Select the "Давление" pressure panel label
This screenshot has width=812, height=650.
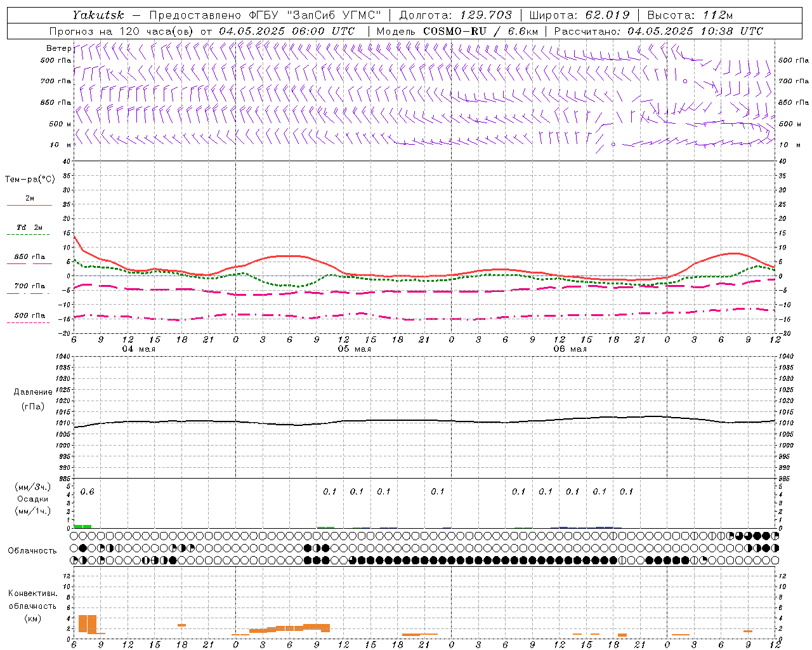pyautogui.click(x=33, y=392)
